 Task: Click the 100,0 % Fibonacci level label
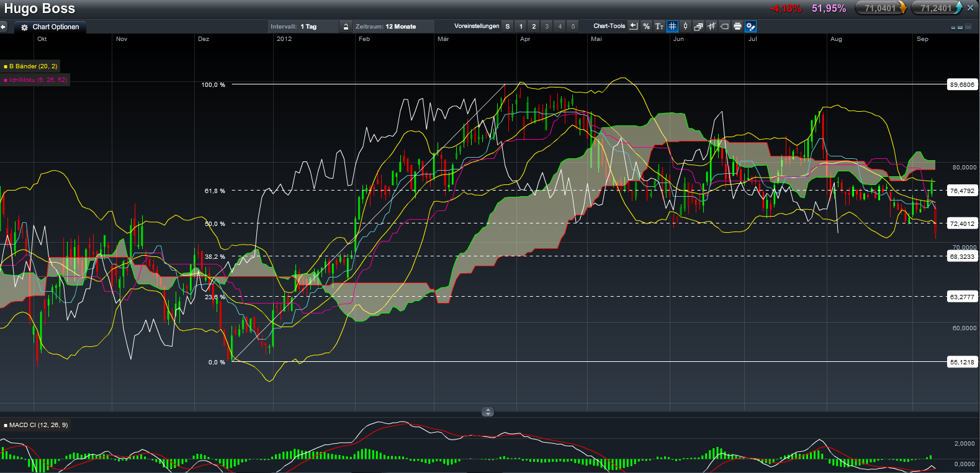(214, 85)
